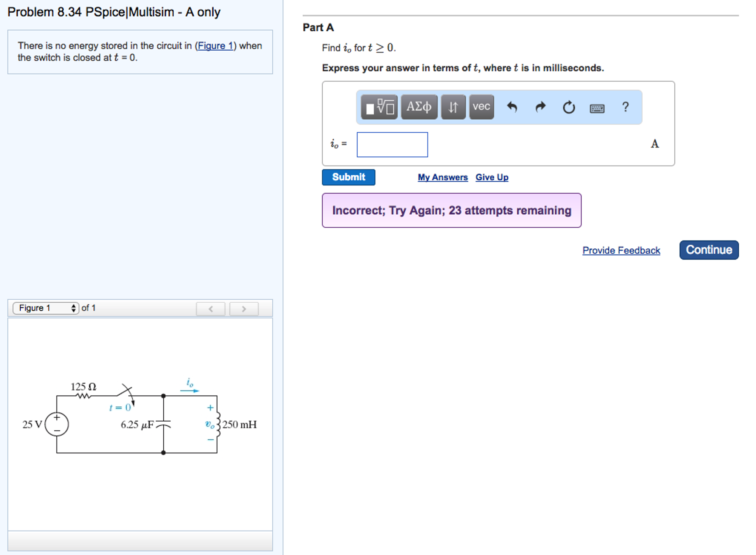Click the next figure chevron
Screen dimensions: 756x555
243,309
